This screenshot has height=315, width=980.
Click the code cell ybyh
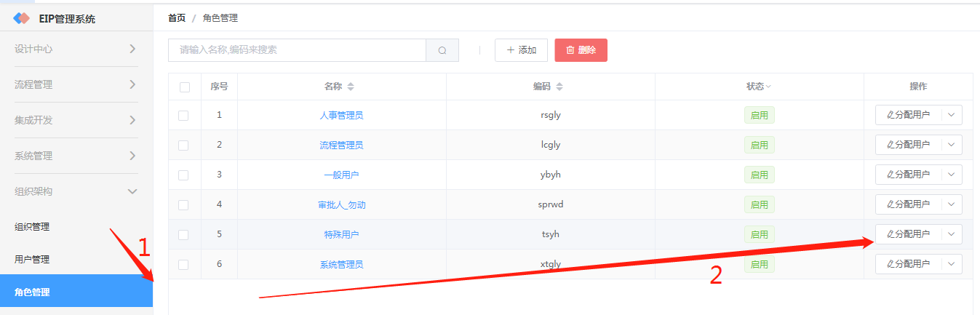click(551, 175)
